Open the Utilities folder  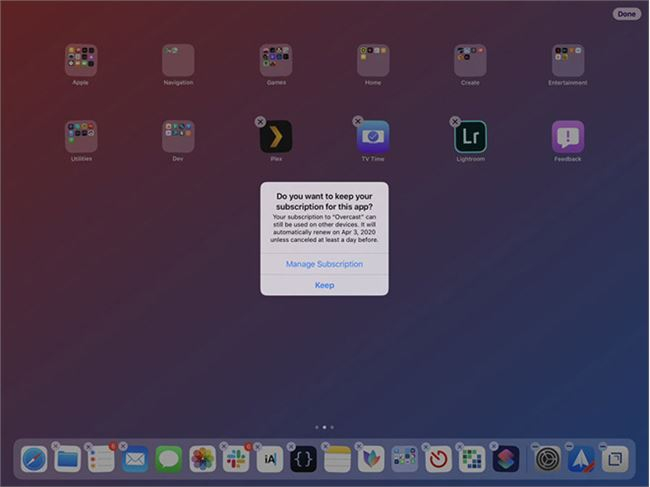click(x=81, y=136)
